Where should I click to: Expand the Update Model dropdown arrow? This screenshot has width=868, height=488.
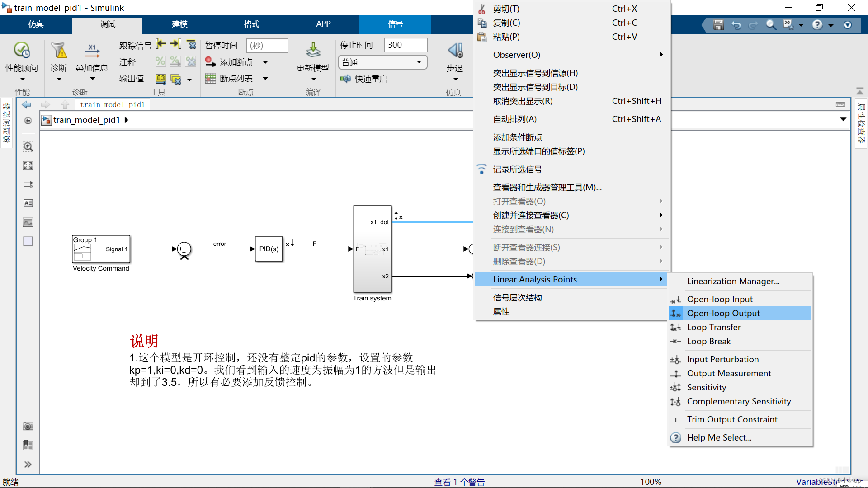(313, 80)
